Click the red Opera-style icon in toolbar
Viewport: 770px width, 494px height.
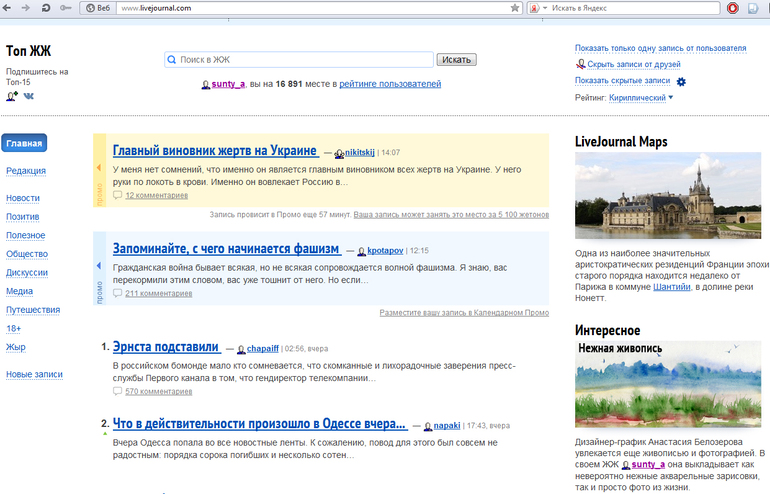(x=733, y=8)
